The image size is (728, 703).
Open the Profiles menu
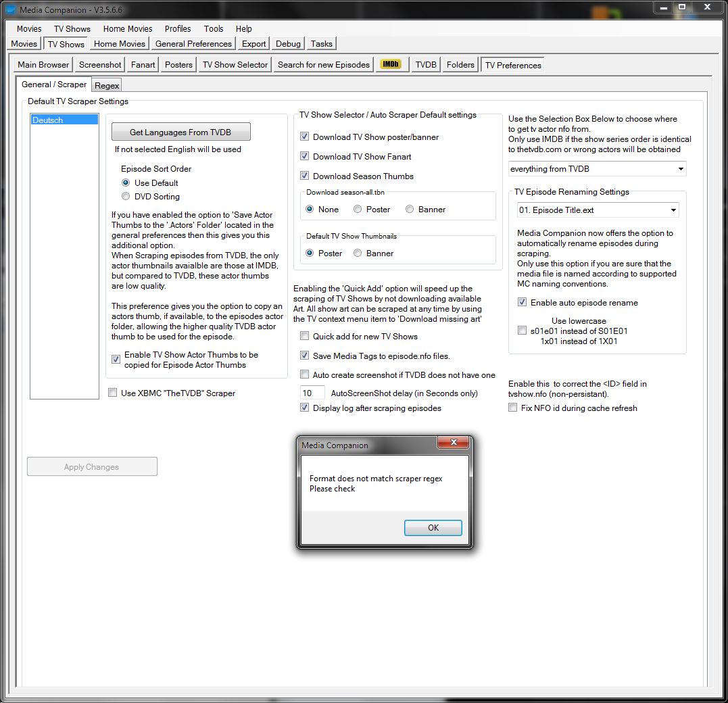(178, 29)
